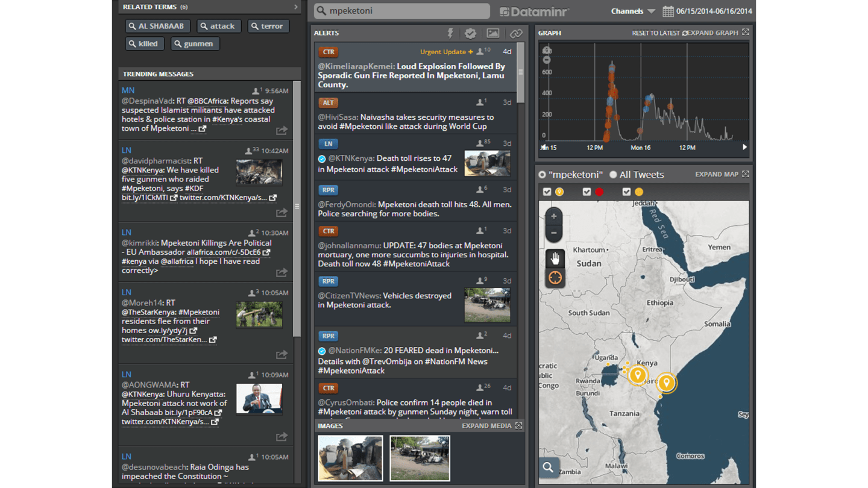Click the mpeketoni search field
Screen dimensions: 868x488
click(403, 11)
